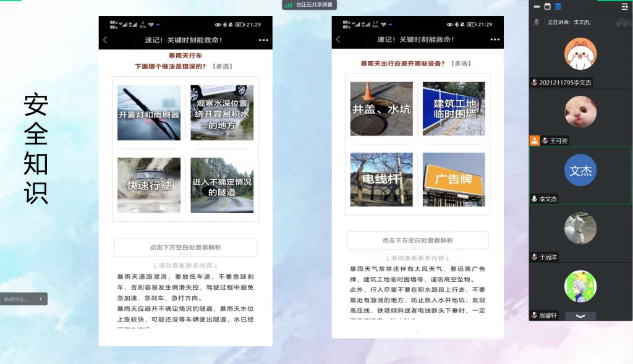Viewport: 633px width, 364px height.
Task: Expand more participants with the down chevron
Action: coord(580,316)
